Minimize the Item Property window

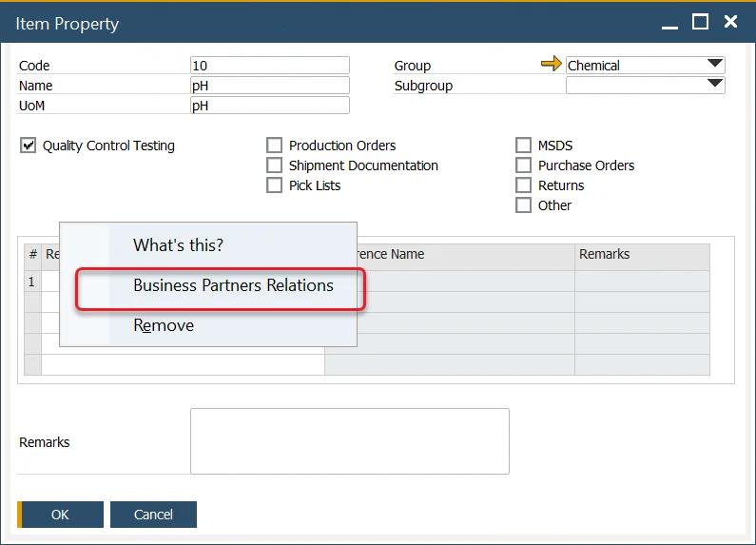[669, 22]
